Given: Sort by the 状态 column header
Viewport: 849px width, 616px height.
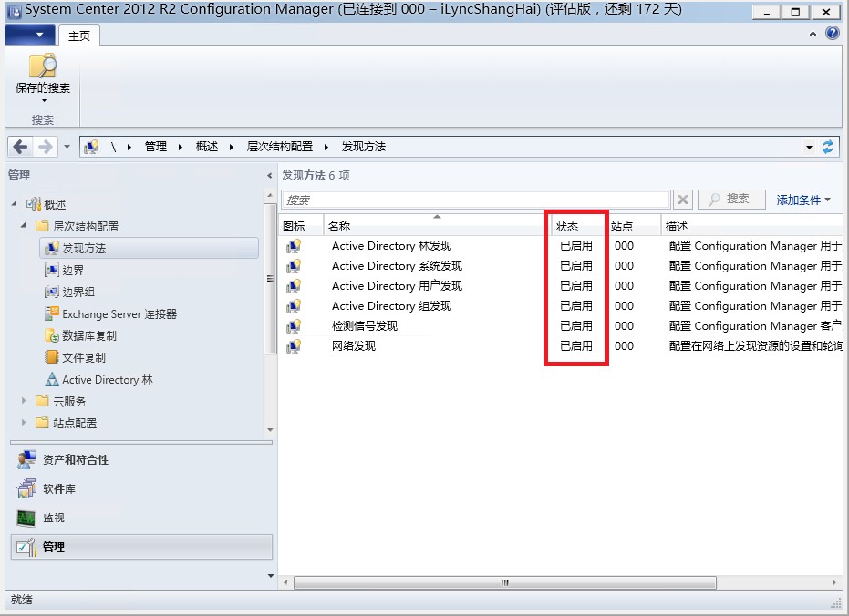Looking at the screenshot, I should 579,226.
